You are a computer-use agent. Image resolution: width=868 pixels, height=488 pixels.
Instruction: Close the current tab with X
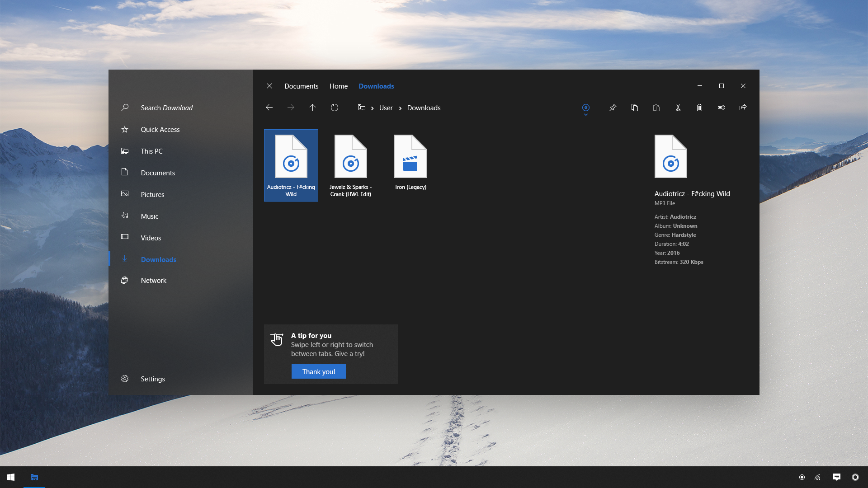tap(269, 86)
